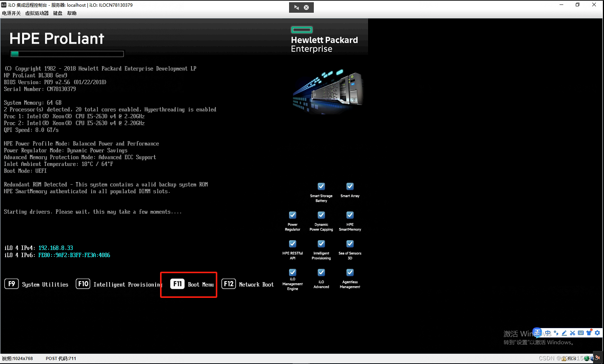The image size is (604, 364).
Task: Click the Serial Number CN78130379 line
Action: tap(40, 89)
